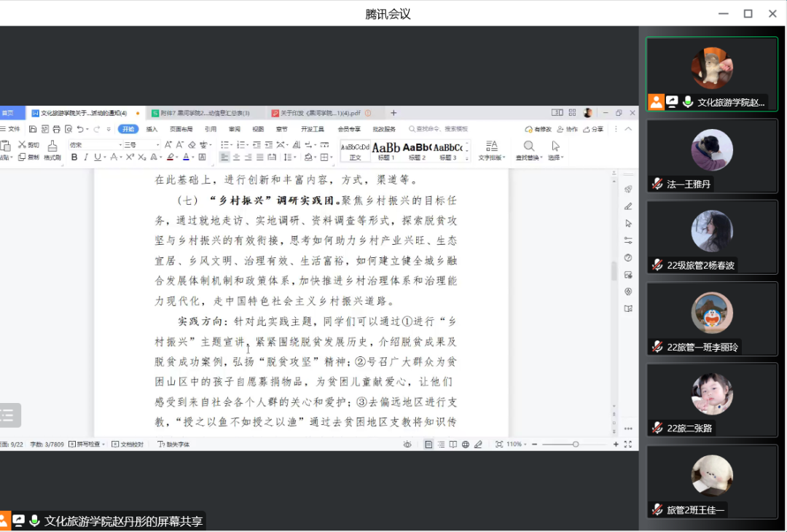Switch to web layout globe icon

(466, 444)
